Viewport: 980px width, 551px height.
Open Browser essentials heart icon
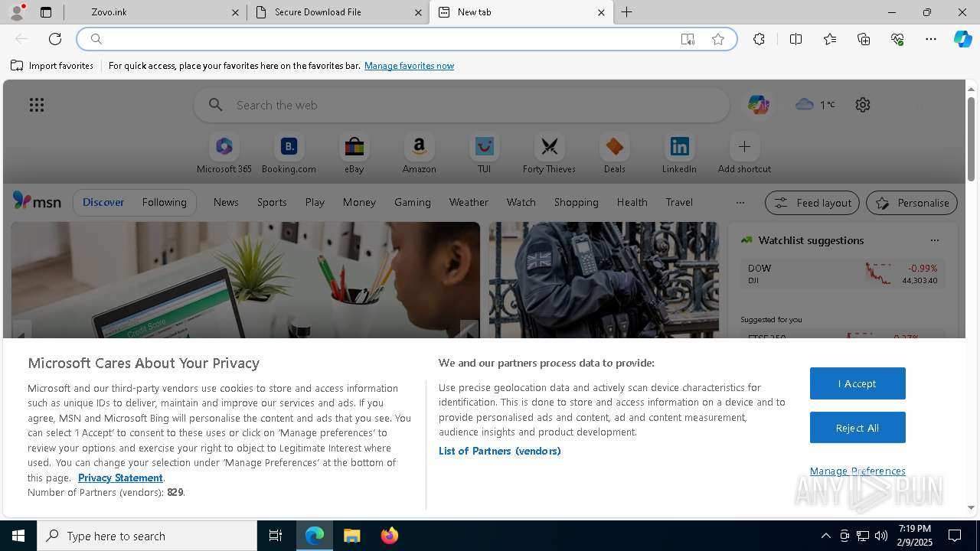pyautogui.click(x=897, y=39)
